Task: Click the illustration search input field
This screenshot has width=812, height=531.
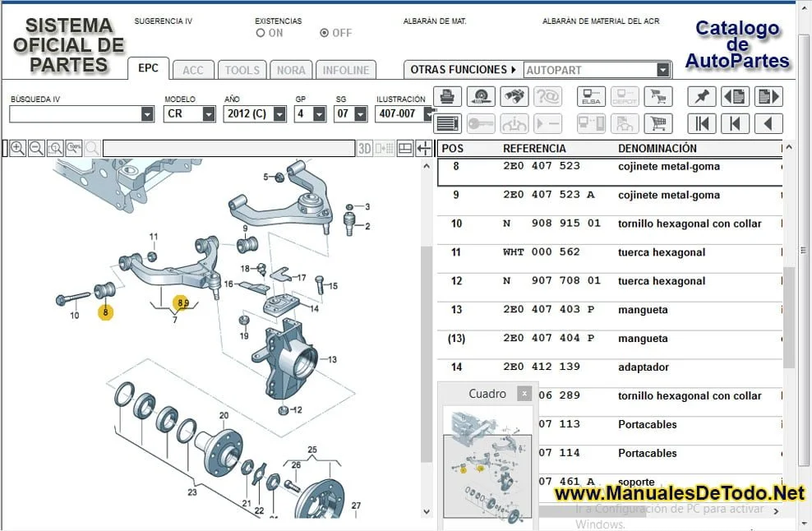Action: 229,149
